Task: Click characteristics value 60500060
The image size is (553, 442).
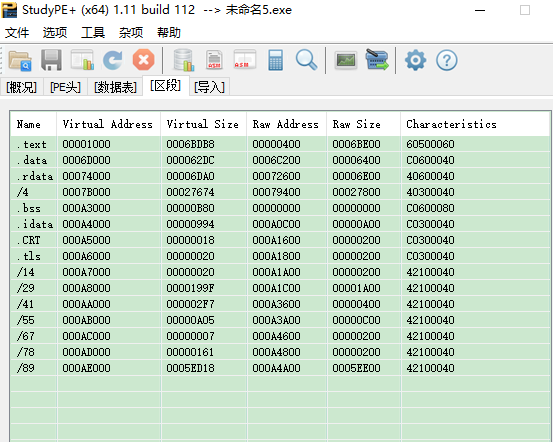Action: pyautogui.click(x=430, y=144)
